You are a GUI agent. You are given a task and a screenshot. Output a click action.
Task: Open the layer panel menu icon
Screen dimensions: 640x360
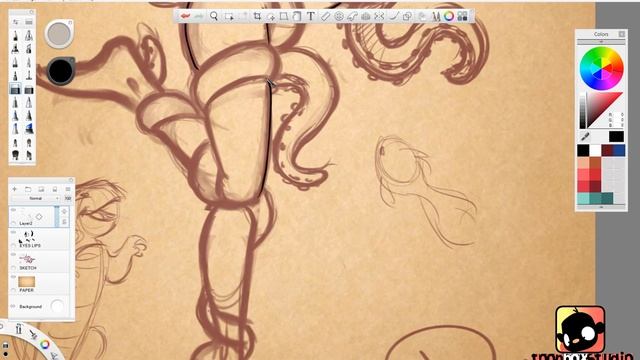click(x=68, y=189)
